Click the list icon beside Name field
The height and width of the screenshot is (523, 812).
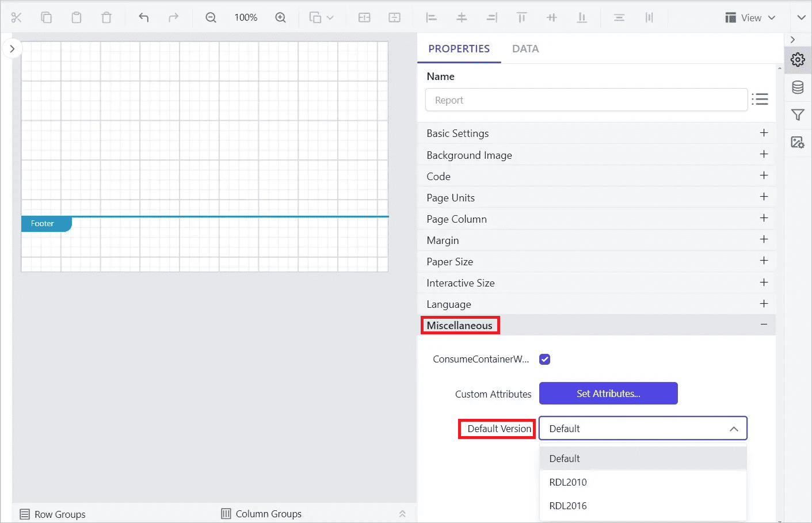(x=760, y=100)
